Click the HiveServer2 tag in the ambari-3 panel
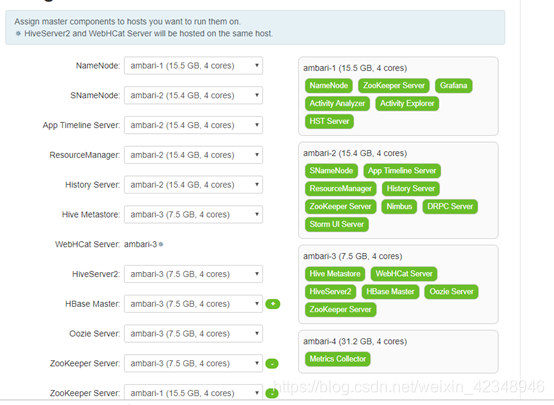Screen dimensions: 554x405 pyautogui.click(x=330, y=292)
